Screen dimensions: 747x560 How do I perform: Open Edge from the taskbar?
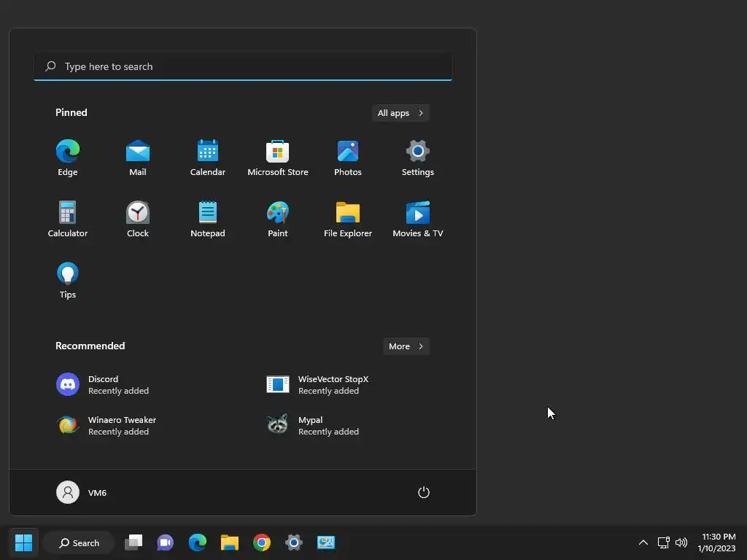pyautogui.click(x=197, y=542)
